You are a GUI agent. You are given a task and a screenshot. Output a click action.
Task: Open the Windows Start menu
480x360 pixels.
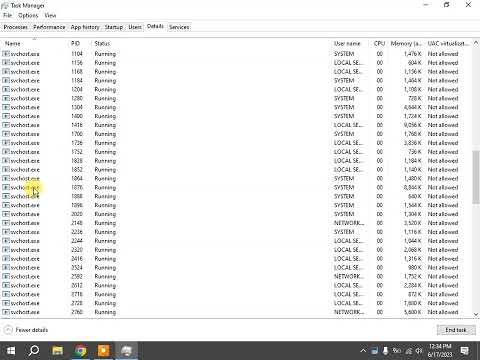coord(11,351)
